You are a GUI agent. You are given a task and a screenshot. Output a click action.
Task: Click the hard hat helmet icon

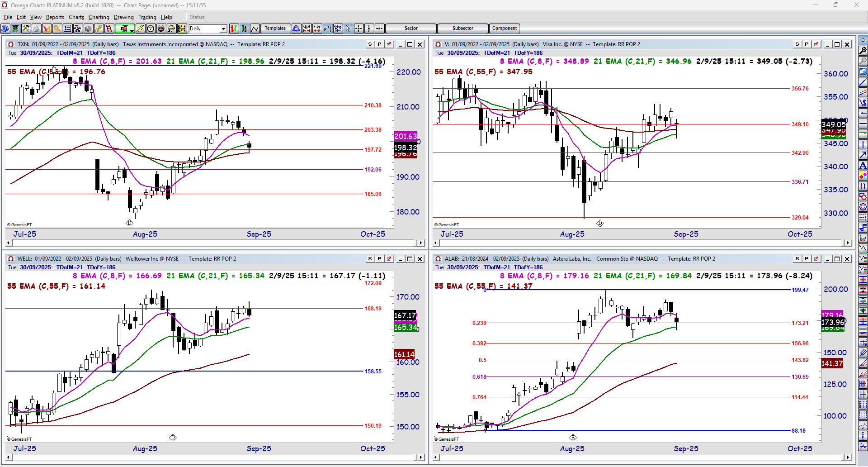(171, 29)
